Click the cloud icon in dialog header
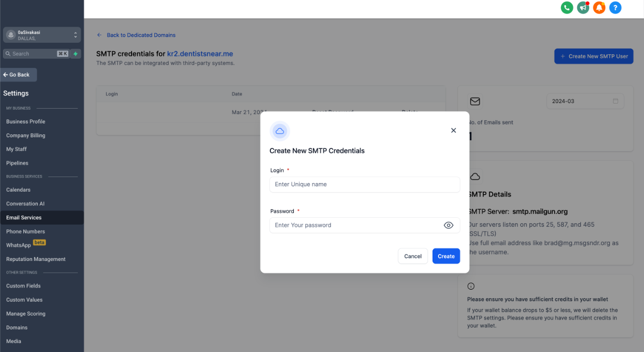Image resolution: width=644 pixels, height=352 pixels. 280,131
